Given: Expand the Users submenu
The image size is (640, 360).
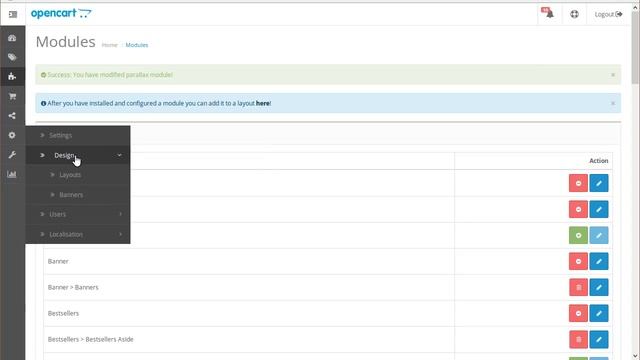Looking at the screenshot, I should click(x=58, y=214).
